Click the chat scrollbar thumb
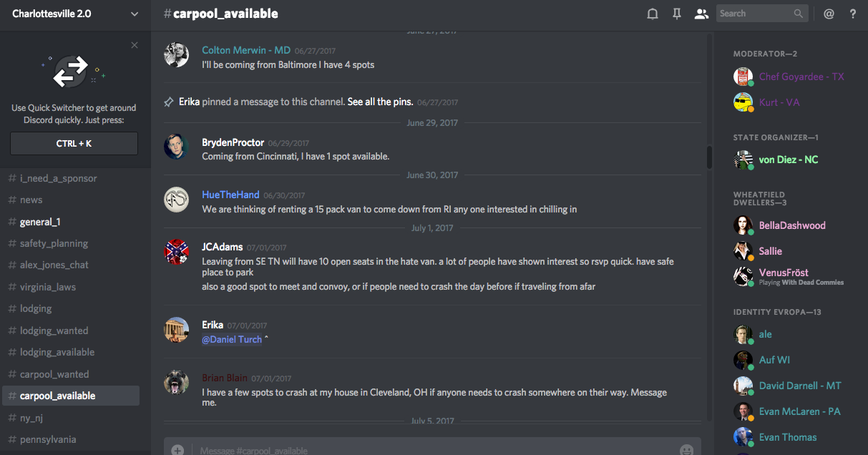 709,157
